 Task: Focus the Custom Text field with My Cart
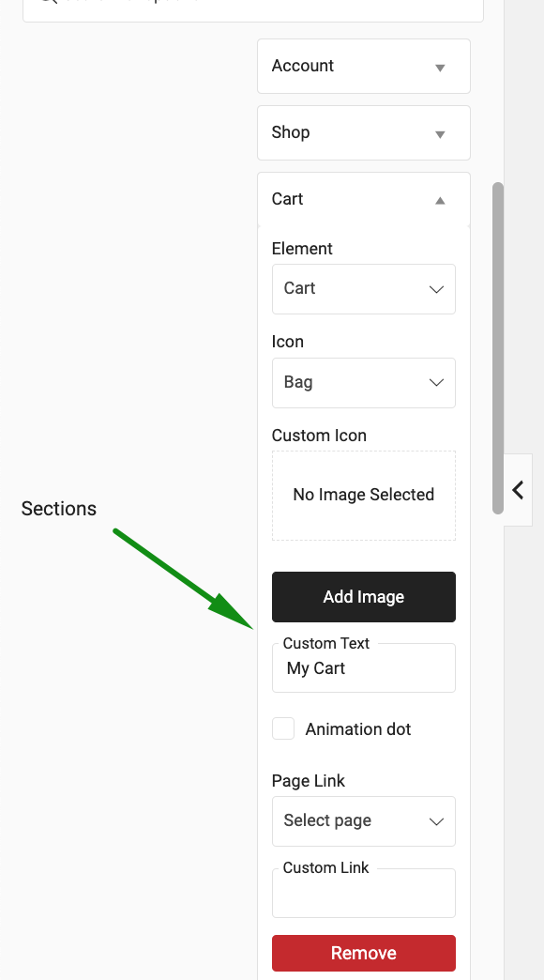tap(364, 668)
